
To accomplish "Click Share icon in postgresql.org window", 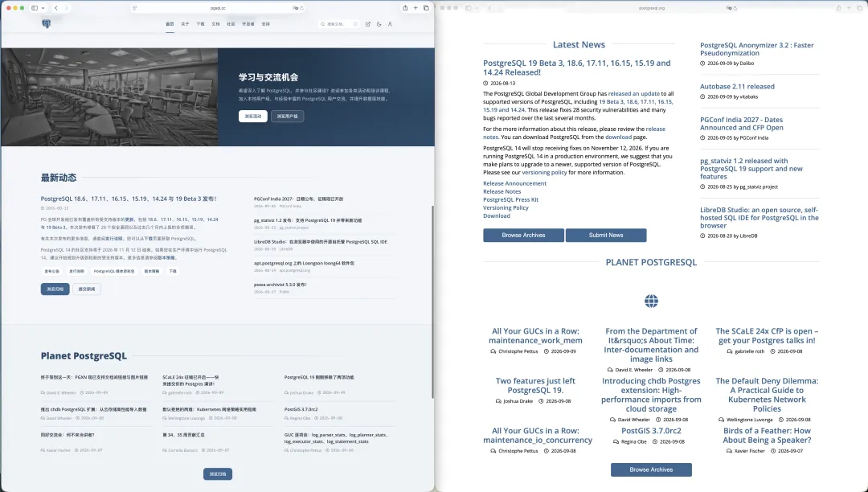I will (x=838, y=8).
